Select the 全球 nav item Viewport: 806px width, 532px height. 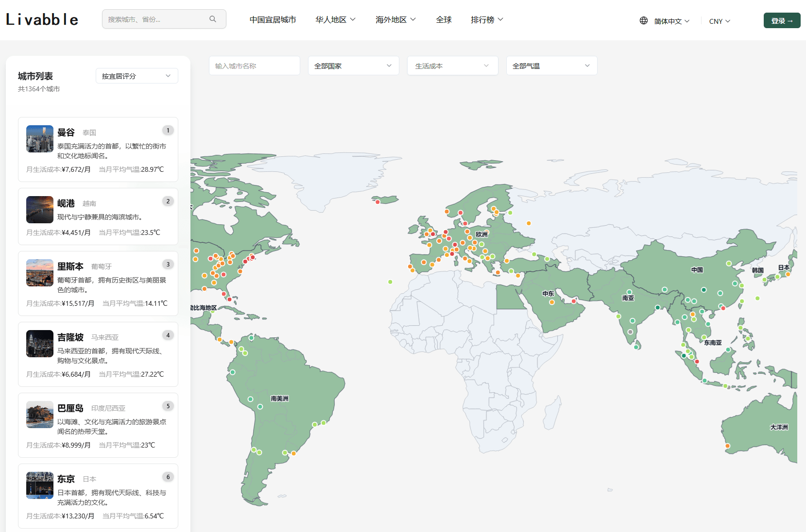[444, 19]
